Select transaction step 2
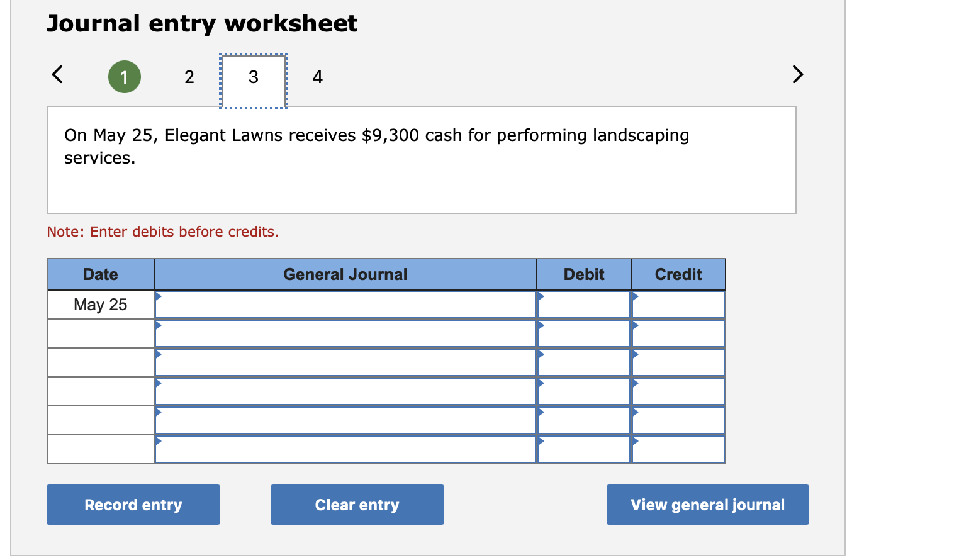This screenshot has width=959, height=560. tap(189, 77)
